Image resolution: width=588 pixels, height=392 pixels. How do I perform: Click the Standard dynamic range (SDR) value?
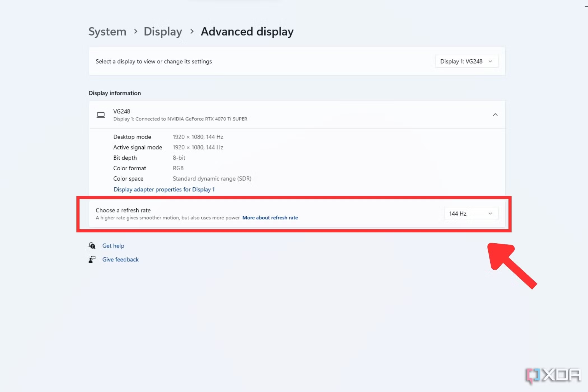coord(212,179)
